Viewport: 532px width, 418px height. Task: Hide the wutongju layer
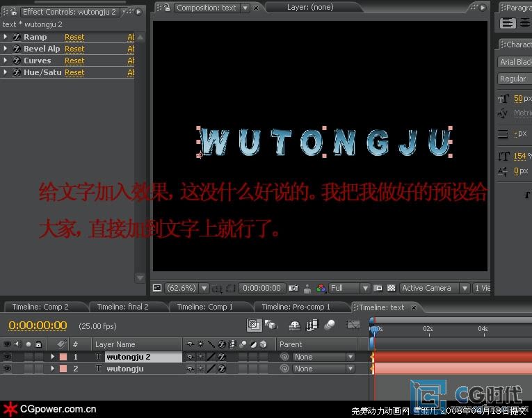[7, 369]
